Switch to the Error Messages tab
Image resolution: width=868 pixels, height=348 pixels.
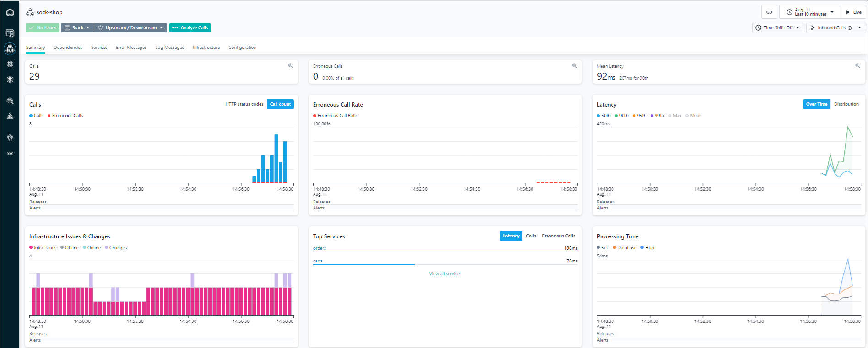point(131,48)
